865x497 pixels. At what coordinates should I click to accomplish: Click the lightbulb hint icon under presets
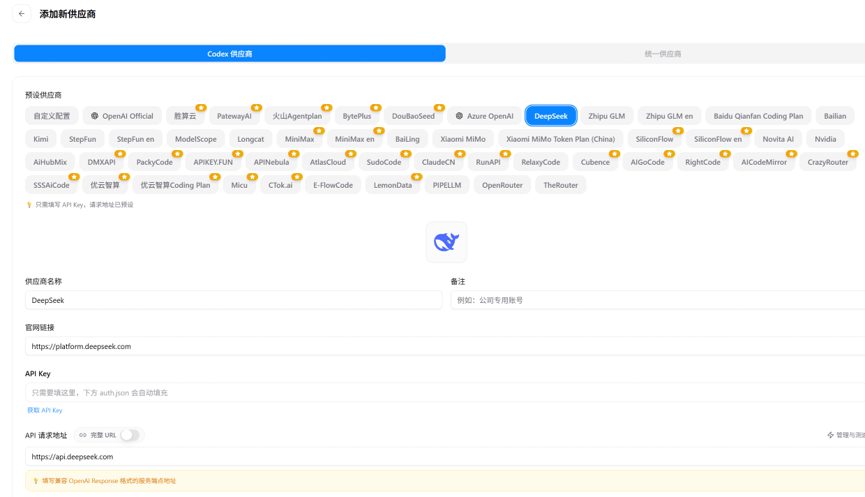pyautogui.click(x=29, y=205)
